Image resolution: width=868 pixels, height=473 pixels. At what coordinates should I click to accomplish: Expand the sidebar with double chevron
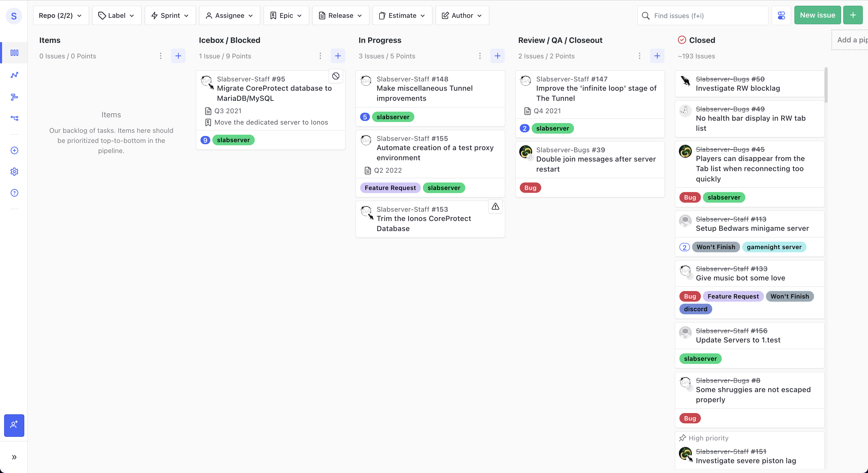pos(14,457)
